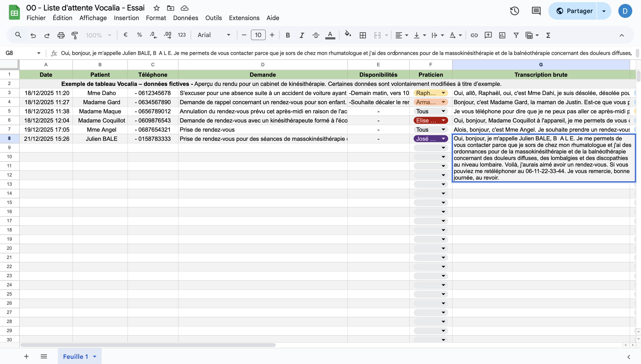Image resolution: width=641 pixels, height=364 pixels.
Task: Insert a chart
Action: coord(502,35)
